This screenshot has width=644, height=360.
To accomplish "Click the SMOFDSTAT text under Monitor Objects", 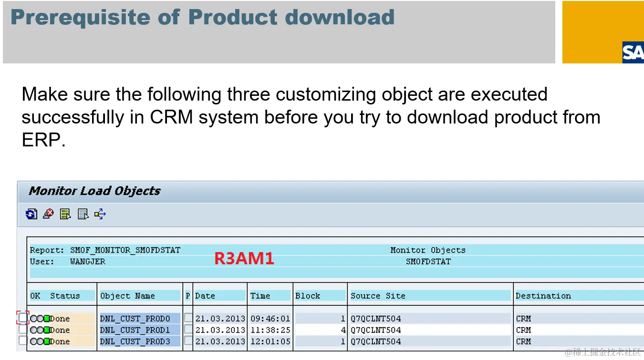I will click(x=428, y=261).
